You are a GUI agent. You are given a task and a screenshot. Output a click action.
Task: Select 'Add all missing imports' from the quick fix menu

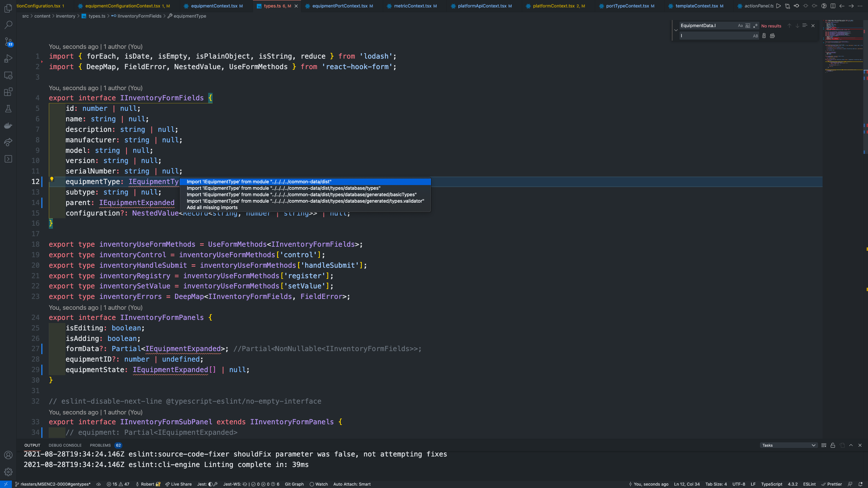pos(212,207)
